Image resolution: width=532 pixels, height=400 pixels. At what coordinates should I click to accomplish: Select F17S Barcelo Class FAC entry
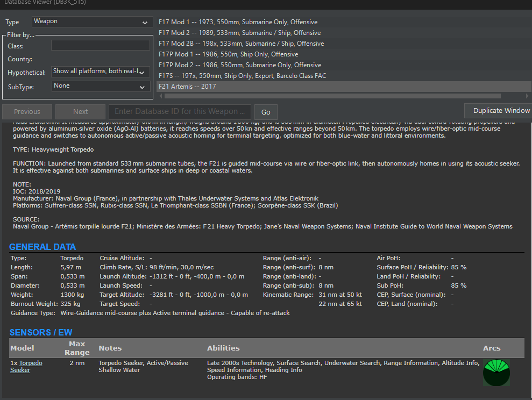242,76
